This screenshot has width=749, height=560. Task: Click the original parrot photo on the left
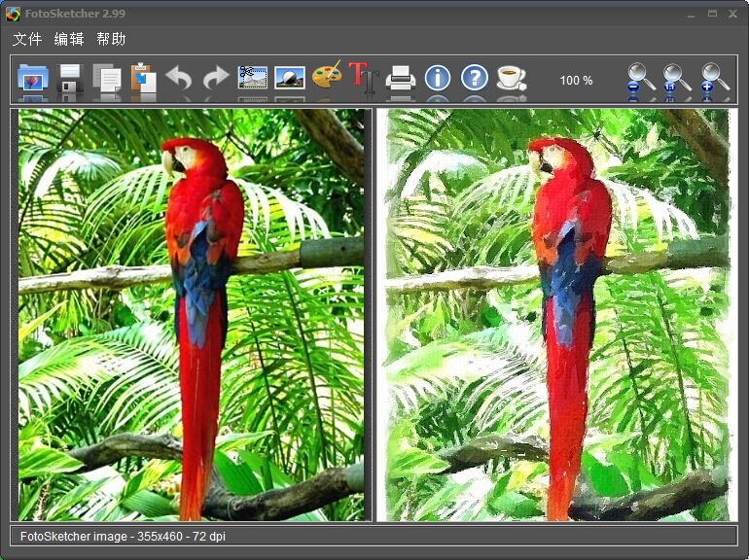click(x=191, y=315)
